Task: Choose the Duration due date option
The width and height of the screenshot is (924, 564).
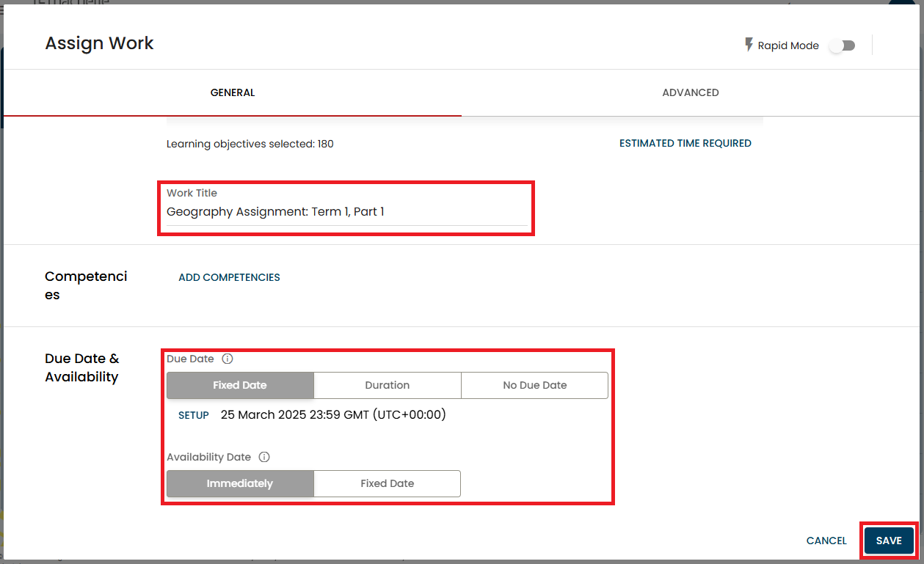Action: tap(387, 385)
